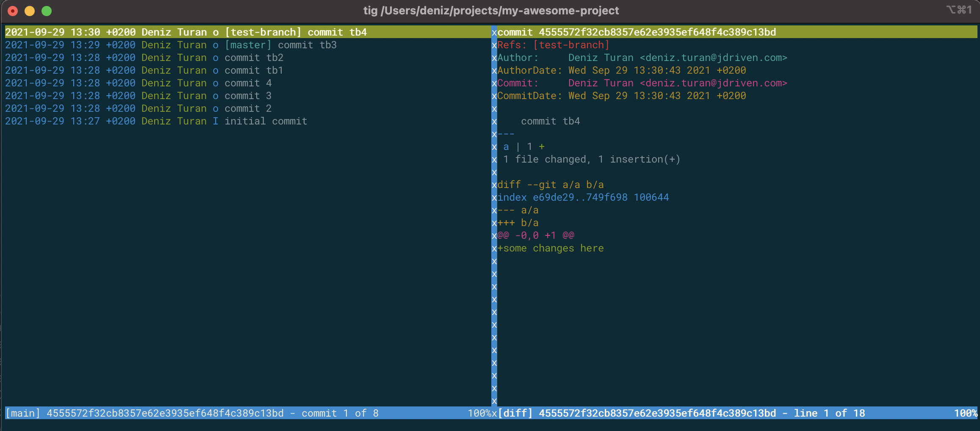
Task: Click the graph marker 'I' on initial commit
Action: (x=216, y=121)
